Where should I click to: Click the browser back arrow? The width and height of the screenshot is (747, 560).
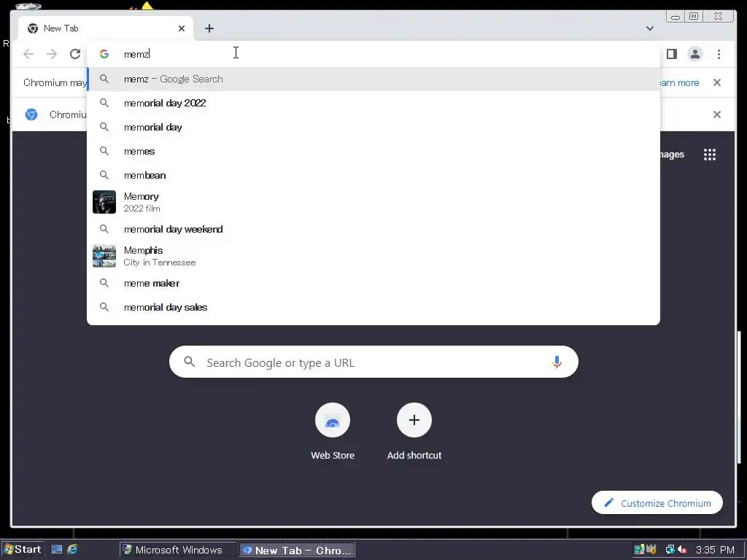pos(28,54)
